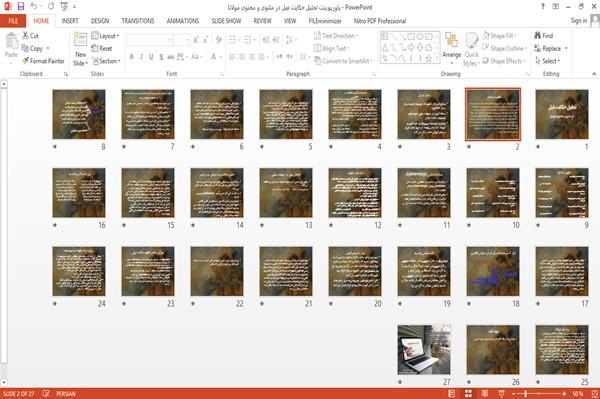Screen dimensions: 600x399
Task: Click the Paste clipboard icon
Action: (x=11, y=41)
